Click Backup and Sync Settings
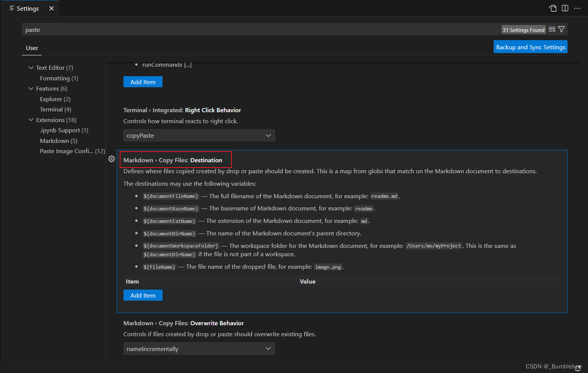This screenshot has width=588, height=373. 530,47
